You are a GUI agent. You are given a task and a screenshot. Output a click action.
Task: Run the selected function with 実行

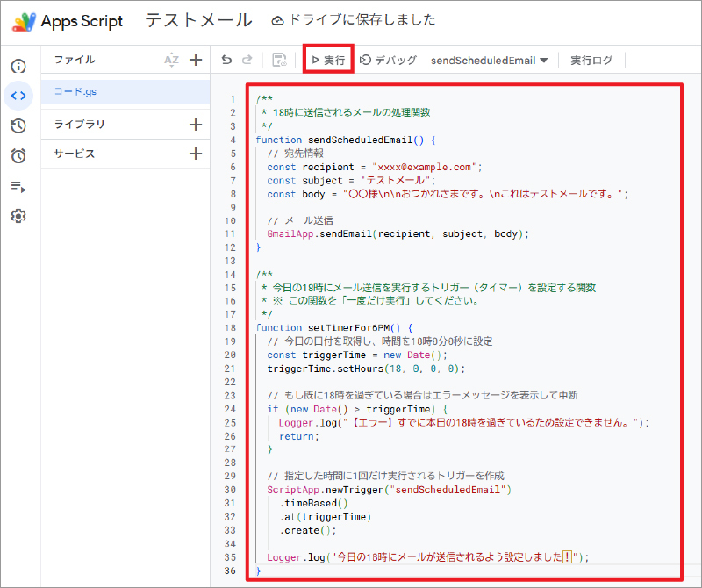click(x=328, y=60)
